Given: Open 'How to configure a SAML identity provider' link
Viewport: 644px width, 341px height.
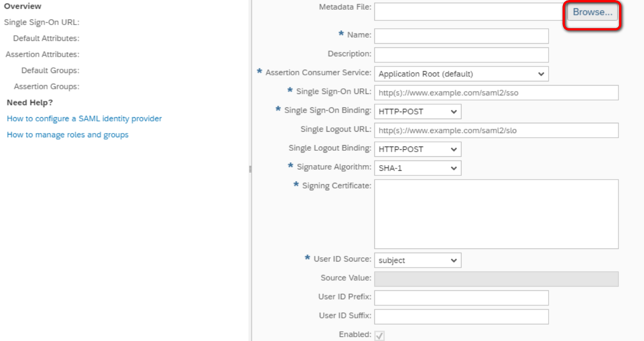Looking at the screenshot, I should point(84,119).
